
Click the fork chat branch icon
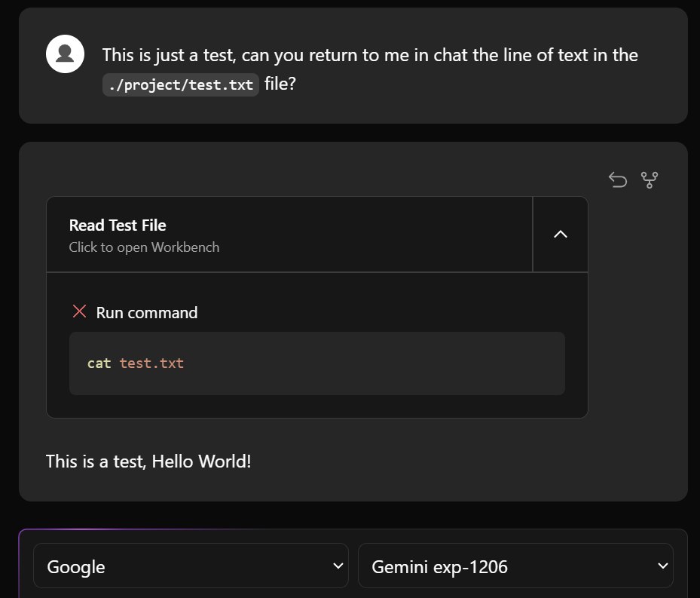click(x=650, y=180)
